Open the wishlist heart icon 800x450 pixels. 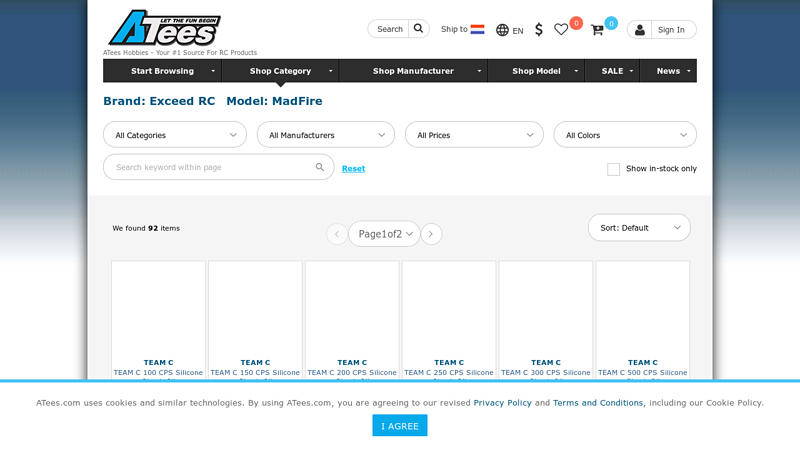tap(561, 30)
